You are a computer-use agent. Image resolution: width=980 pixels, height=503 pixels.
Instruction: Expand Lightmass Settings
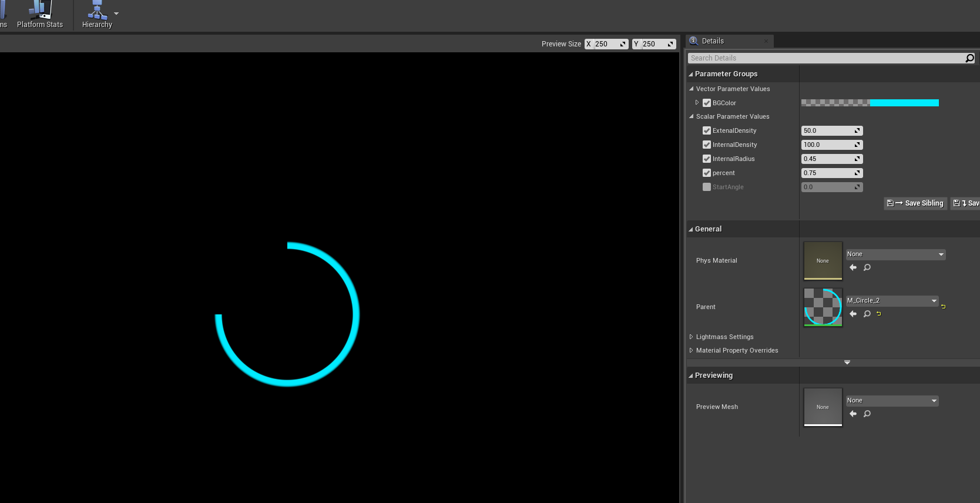click(x=691, y=337)
